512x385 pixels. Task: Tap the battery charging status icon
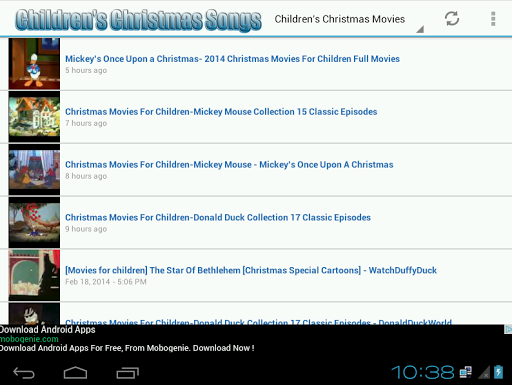(498, 372)
